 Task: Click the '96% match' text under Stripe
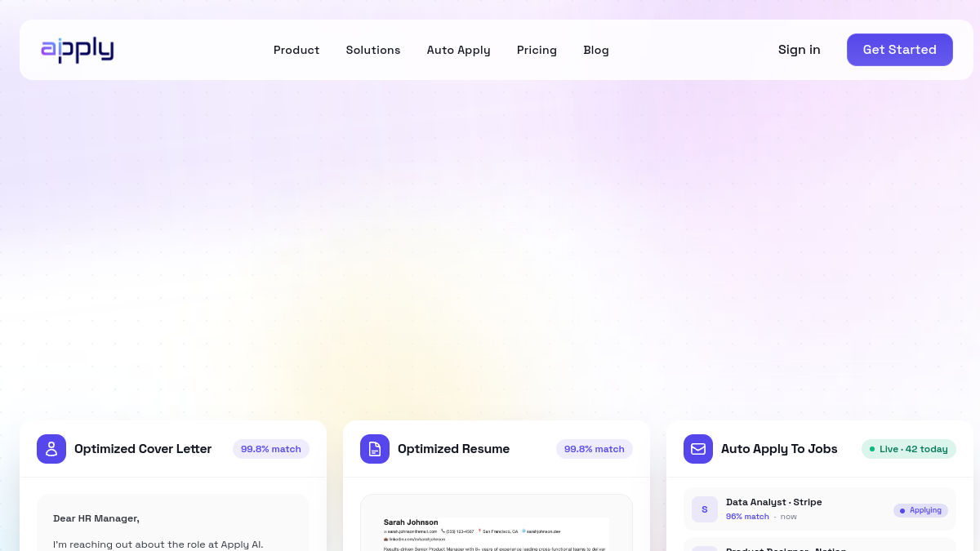click(747, 517)
